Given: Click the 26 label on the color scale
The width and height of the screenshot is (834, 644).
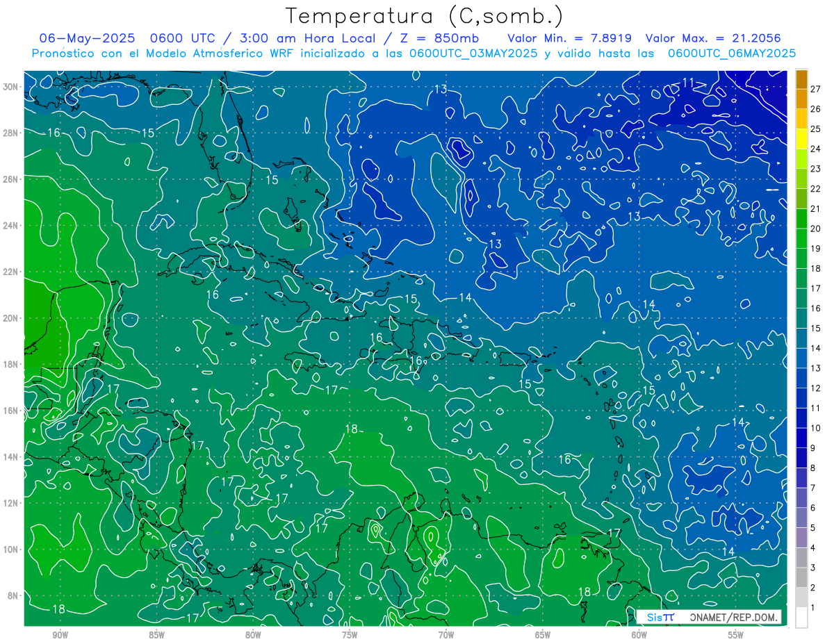Looking at the screenshot, I should (x=815, y=109).
